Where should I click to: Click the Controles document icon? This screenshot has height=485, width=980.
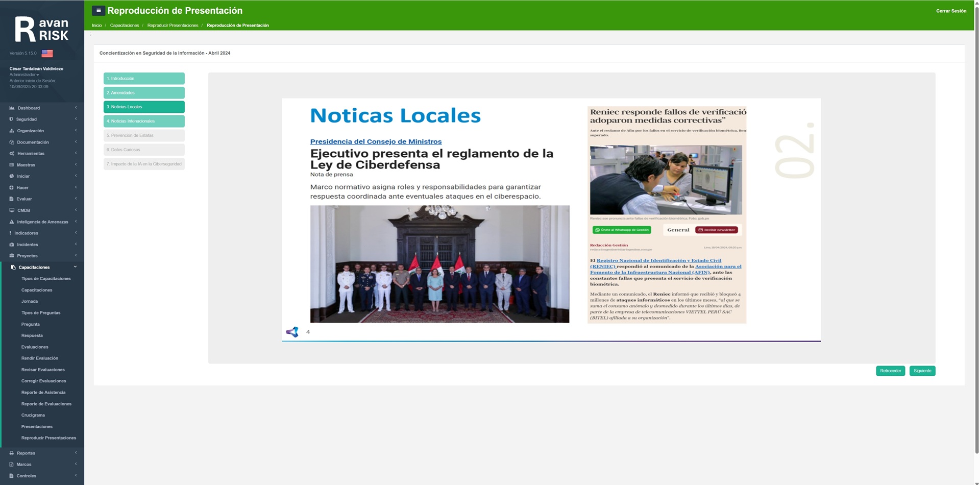(x=11, y=476)
